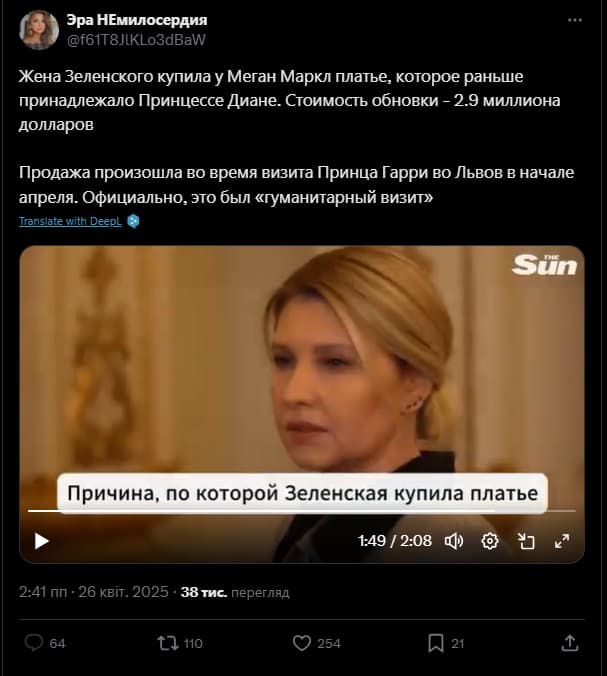Image resolution: width=607 pixels, height=676 pixels.
Task: Open video settings gear
Action: [490, 541]
